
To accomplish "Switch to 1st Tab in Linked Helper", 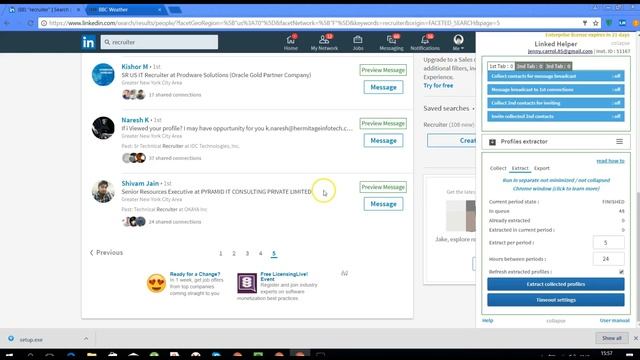I will [x=501, y=66].
